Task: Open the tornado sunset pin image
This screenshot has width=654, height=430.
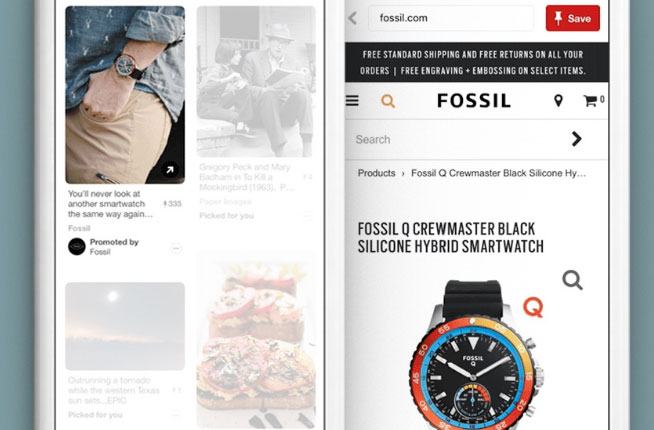Action: (x=125, y=326)
